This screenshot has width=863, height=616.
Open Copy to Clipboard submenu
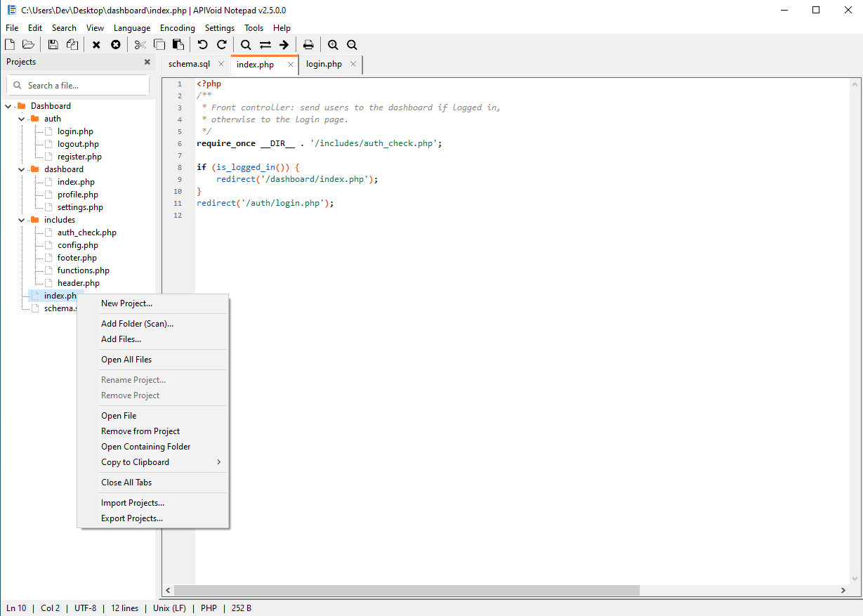153,462
